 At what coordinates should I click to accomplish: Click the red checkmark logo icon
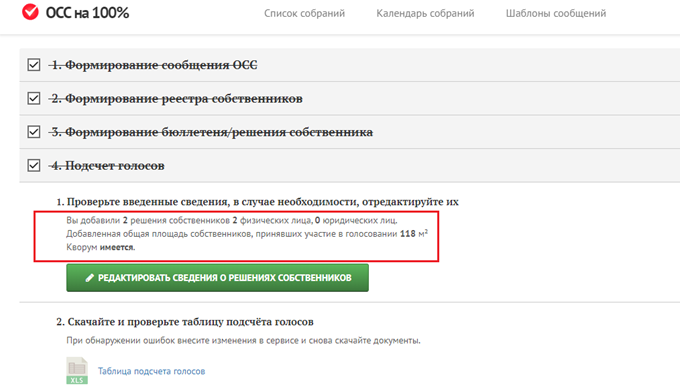(x=30, y=12)
